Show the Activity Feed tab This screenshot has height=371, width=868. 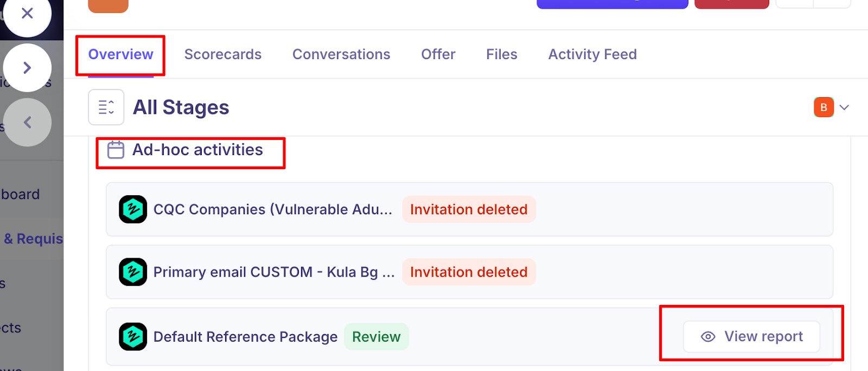[x=592, y=54]
